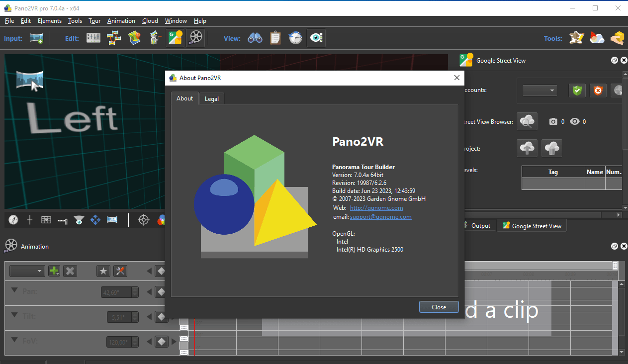Click the target circle icon in viewer toolbar

[144, 220]
